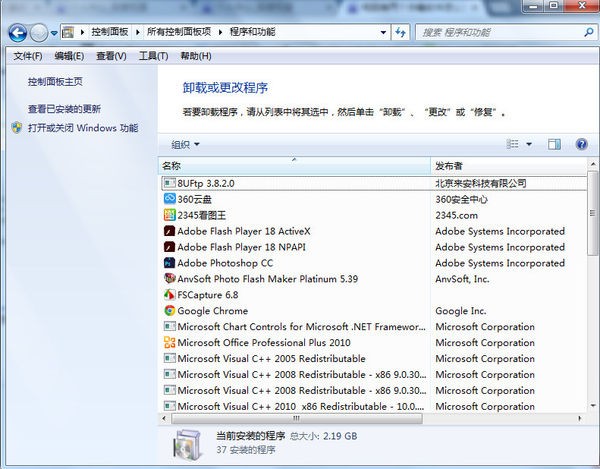Open help with the blue question mark icon
Screen dimensions: 600x469
(581, 144)
